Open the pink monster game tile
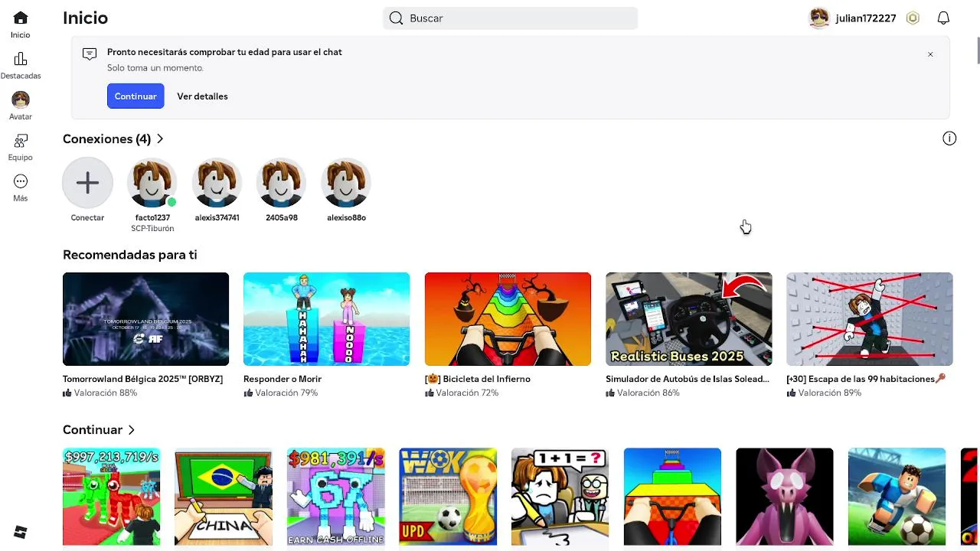Screen dimensions: 980x551 (784, 497)
